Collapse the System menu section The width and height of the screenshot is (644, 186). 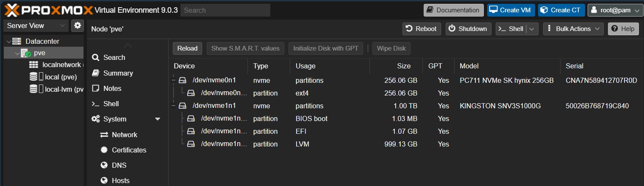pyautogui.click(x=158, y=119)
